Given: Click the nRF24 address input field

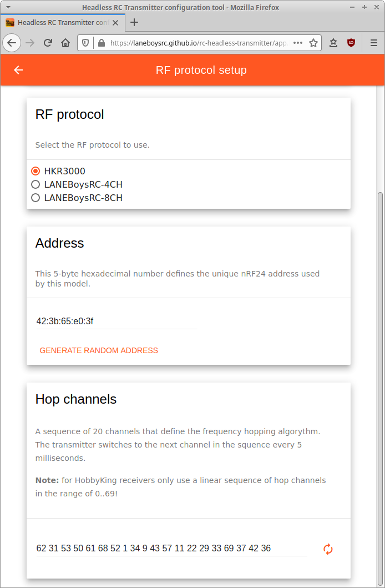Looking at the screenshot, I should point(116,321).
